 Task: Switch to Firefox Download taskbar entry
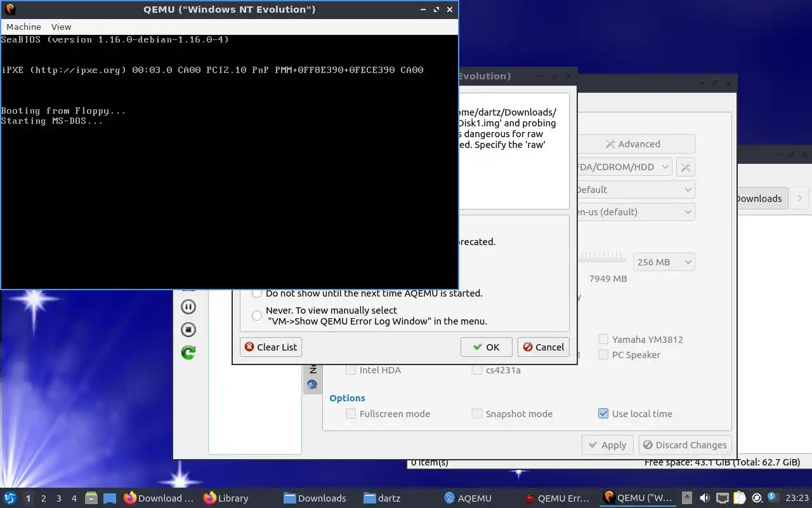(159, 498)
